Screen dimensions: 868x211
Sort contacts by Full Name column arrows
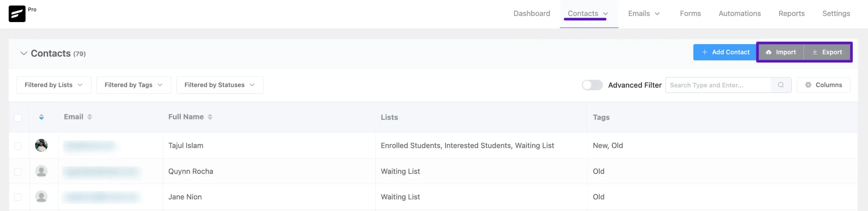point(210,117)
